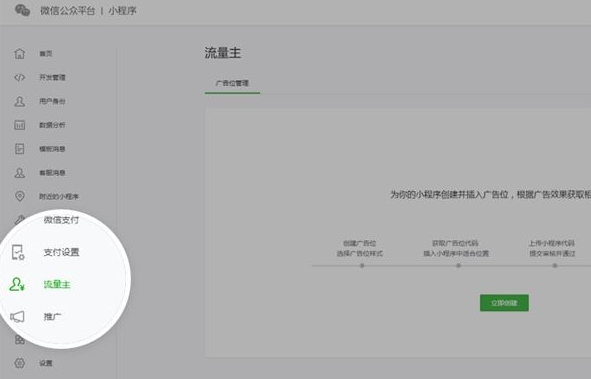
Task: Open 开发管理 via the code brackets icon
Action: click(x=20, y=77)
